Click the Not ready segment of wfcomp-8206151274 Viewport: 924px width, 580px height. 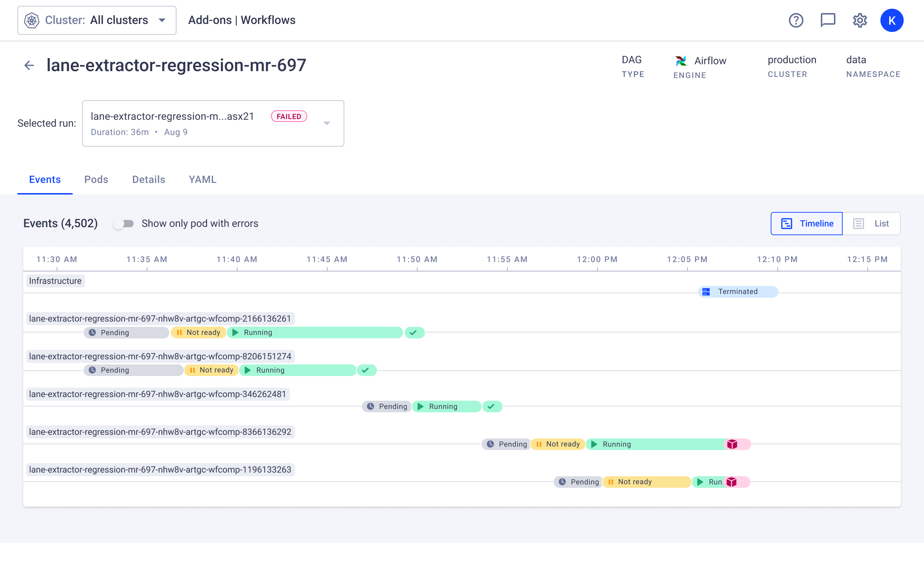coord(211,370)
